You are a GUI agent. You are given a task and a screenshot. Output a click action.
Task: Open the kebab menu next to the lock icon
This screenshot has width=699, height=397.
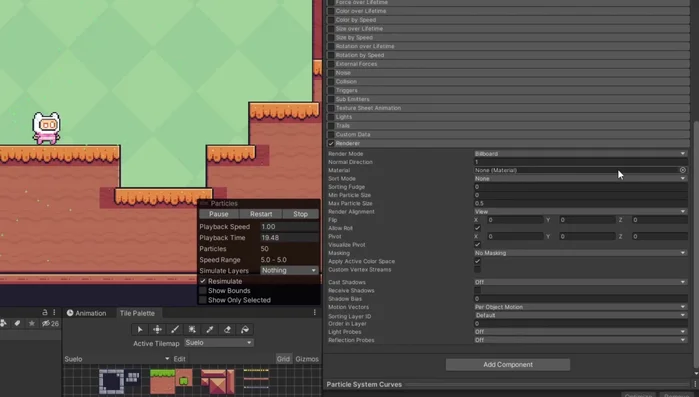[x=54, y=312]
